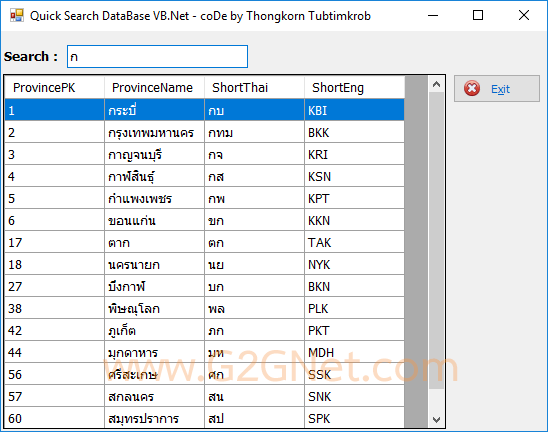Click the ShortEng column header
The image size is (548, 432).
pos(354,87)
